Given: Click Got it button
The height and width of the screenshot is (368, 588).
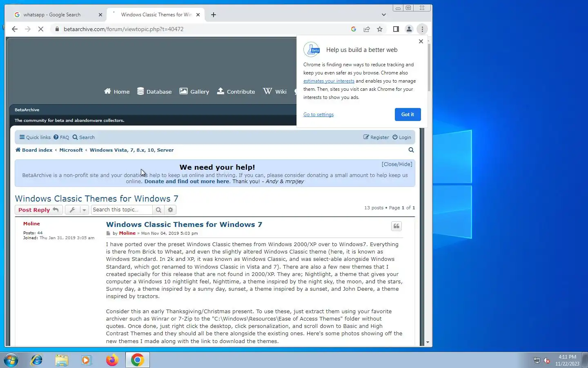Looking at the screenshot, I should click(x=408, y=114).
